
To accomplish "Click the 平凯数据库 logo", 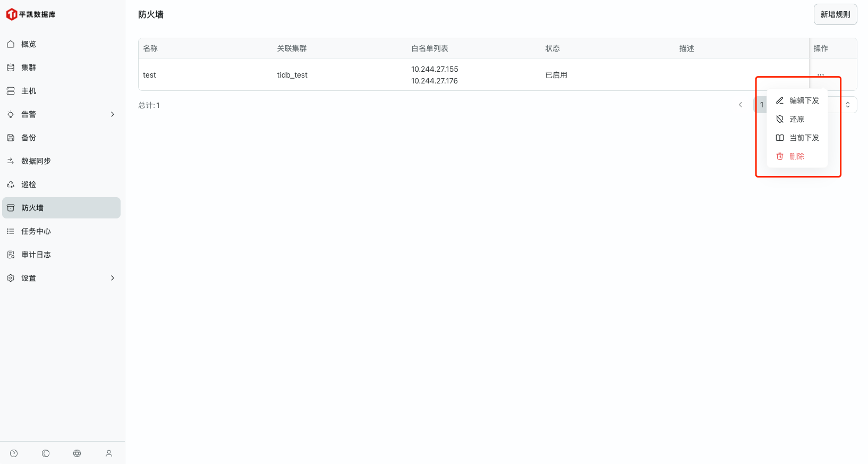I will pos(31,14).
